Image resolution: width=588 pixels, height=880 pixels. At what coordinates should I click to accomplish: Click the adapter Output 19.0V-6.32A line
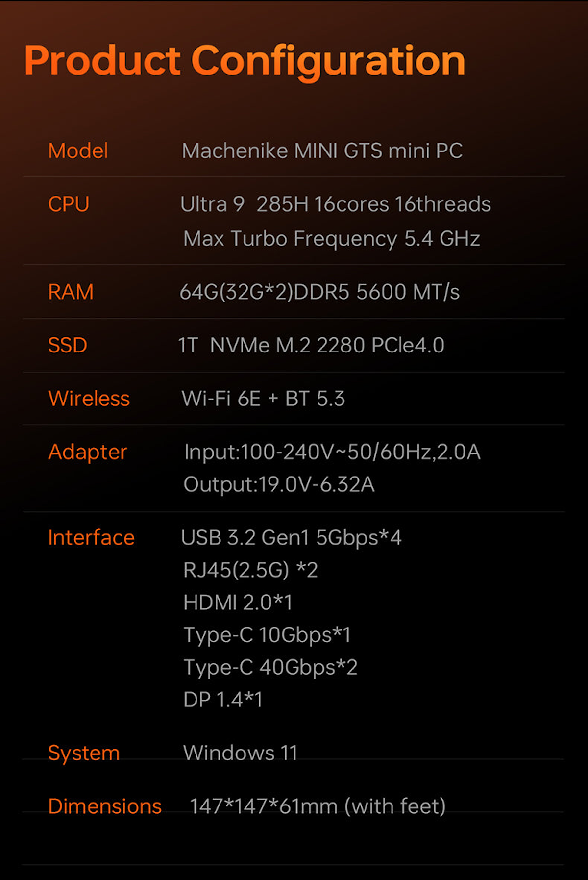279,484
